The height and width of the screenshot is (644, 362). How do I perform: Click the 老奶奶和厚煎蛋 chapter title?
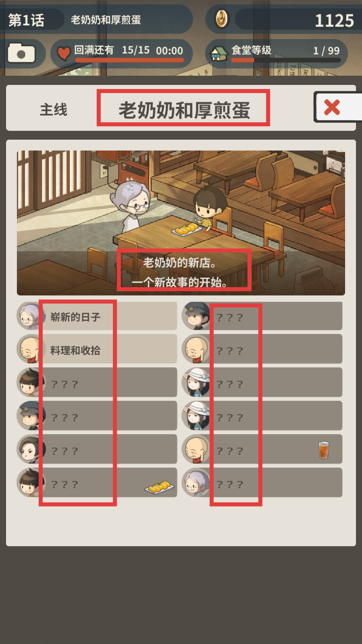coord(184,109)
